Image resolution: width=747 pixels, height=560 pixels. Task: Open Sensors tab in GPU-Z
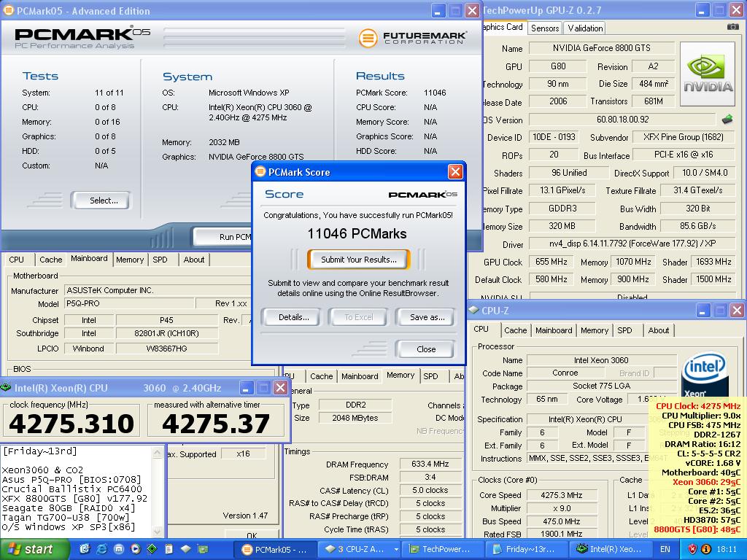tap(544, 28)
